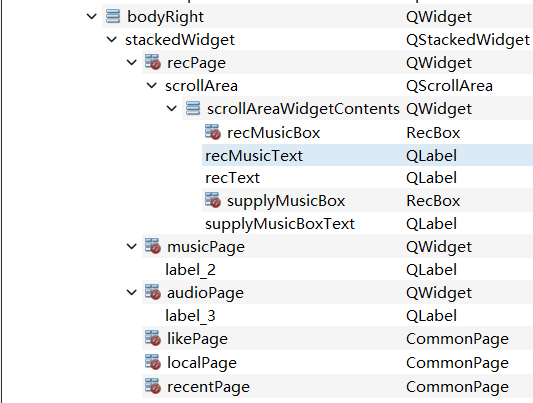Click the recPage broken-layout icon
Viewport: 533px width, 403px height.
[153, 62]
